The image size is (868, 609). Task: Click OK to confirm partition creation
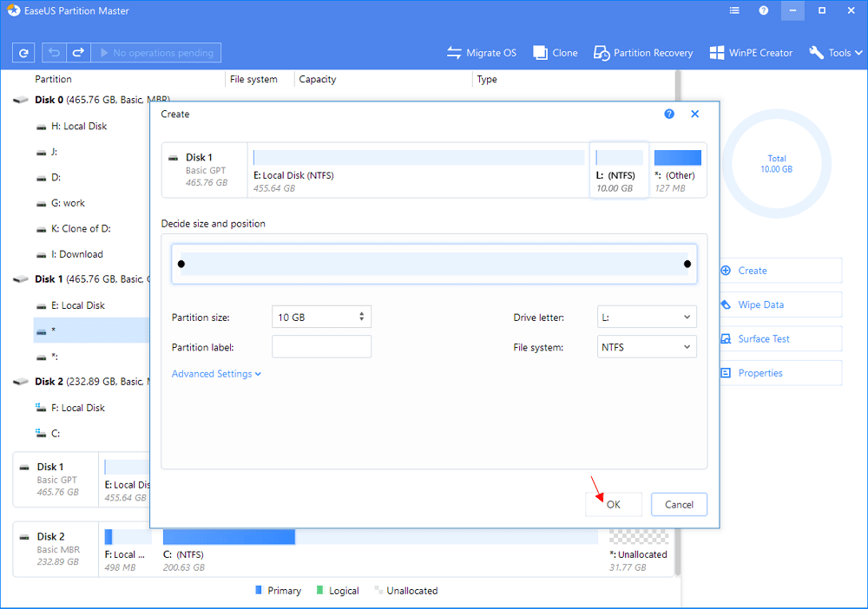(x=614, y=504)
